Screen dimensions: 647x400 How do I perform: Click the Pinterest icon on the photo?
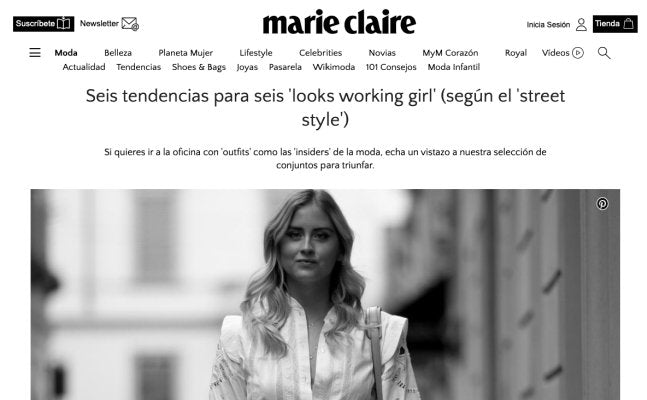[602, 204]
